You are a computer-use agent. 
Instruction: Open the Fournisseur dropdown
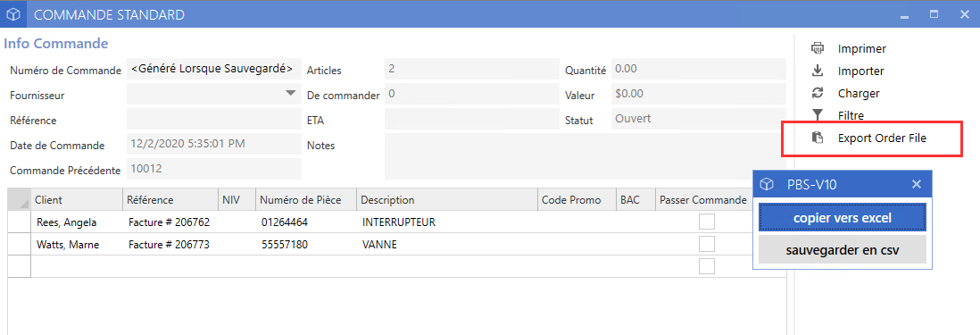(290, 93)
